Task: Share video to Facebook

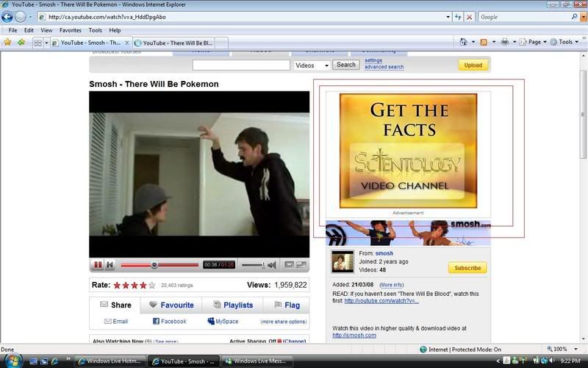Action: [170, 322]
